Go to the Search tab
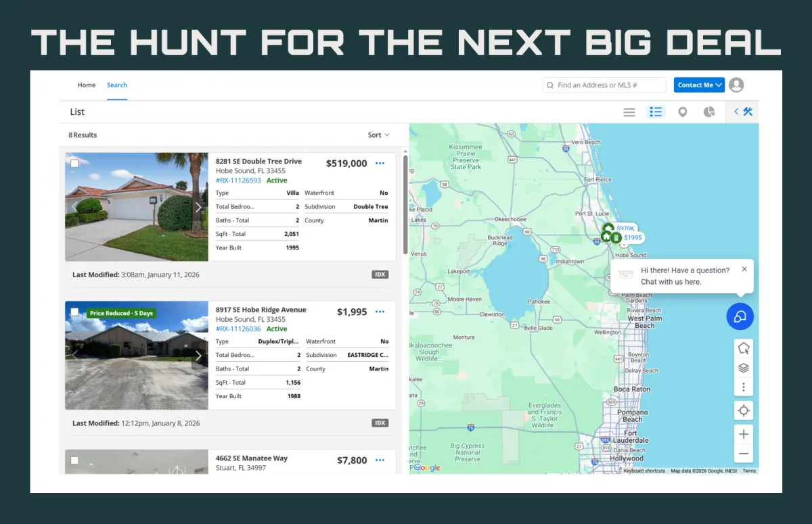This screenshot has width=812, height=524. tap(117, 85)
